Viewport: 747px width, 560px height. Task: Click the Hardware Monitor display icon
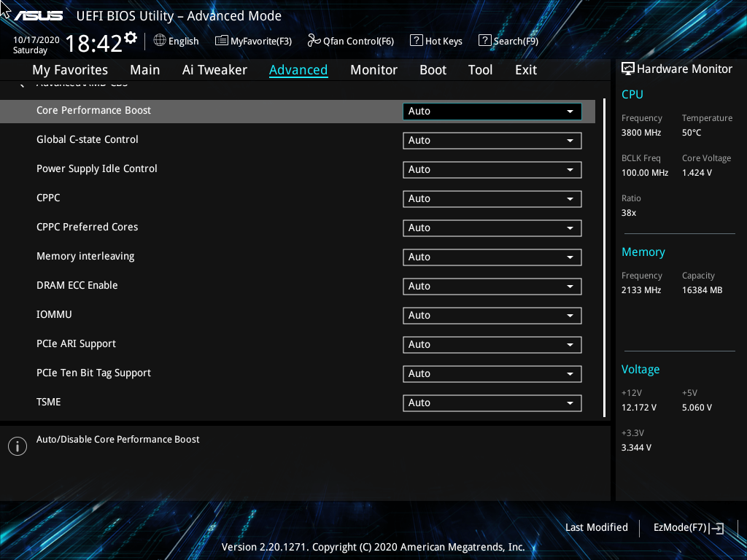point(628,69)
